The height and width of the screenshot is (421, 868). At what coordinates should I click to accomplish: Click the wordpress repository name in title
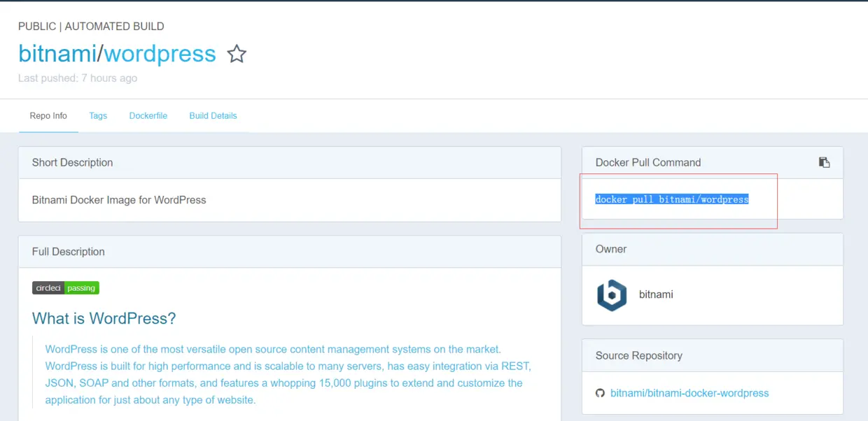coord(160,54)
